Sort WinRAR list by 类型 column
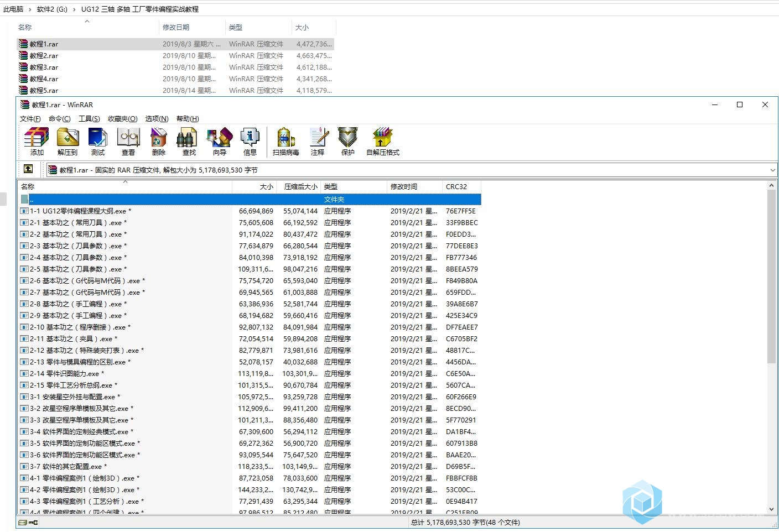The width and height of the screenshot is (779, 532). click(354, 187)
